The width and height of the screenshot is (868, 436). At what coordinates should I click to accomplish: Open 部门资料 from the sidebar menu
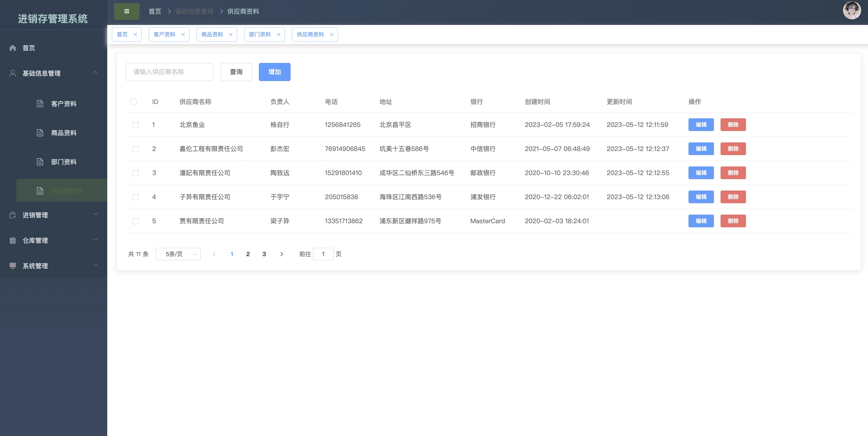(x=64, y=162)
